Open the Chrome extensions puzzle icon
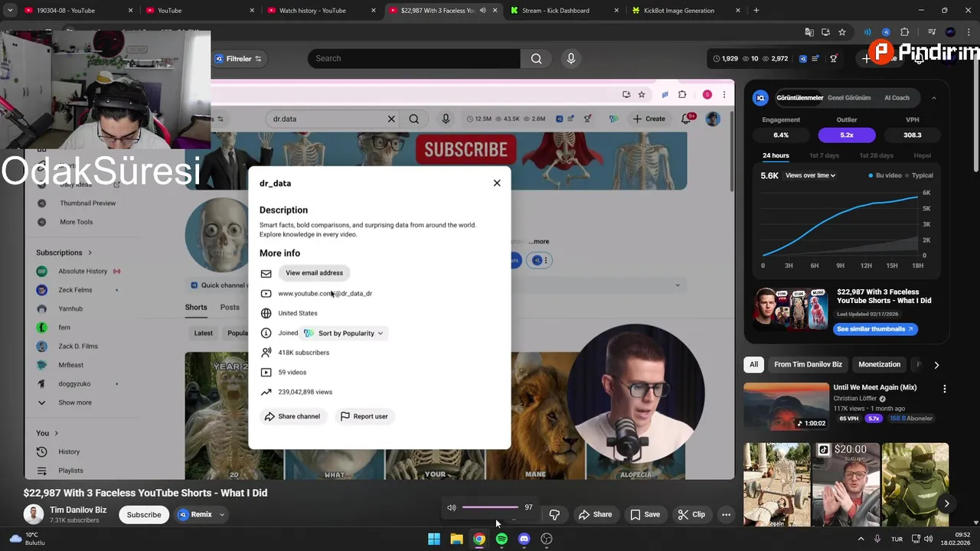This screenshot has height=551, width=980. [x=905, y=32]
